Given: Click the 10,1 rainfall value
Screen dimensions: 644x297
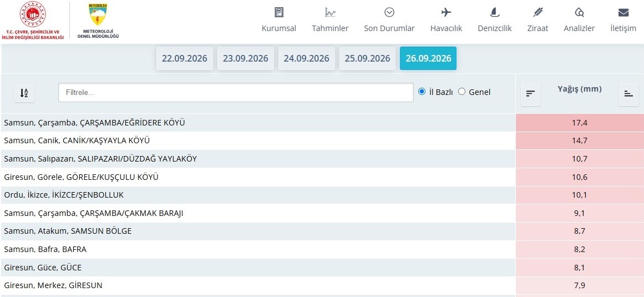Looking at the screenshot, I should pyautogui.click(x=580, y=195).
